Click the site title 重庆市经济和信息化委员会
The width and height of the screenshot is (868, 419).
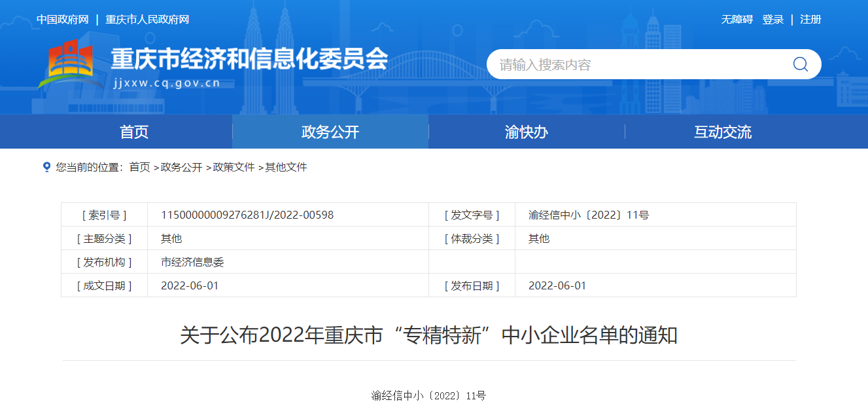coord(249,60)
